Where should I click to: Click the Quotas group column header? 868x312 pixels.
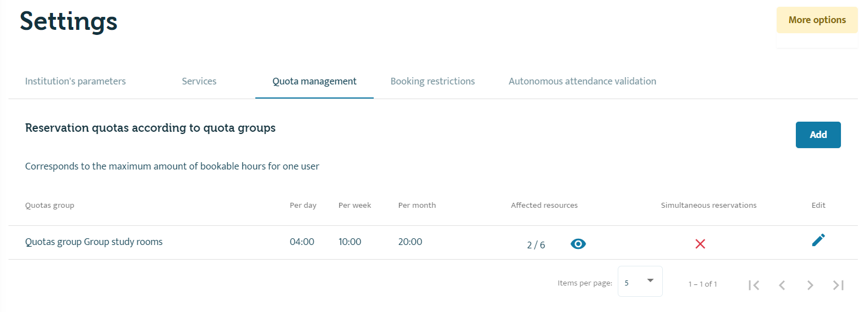click(50, 206)
